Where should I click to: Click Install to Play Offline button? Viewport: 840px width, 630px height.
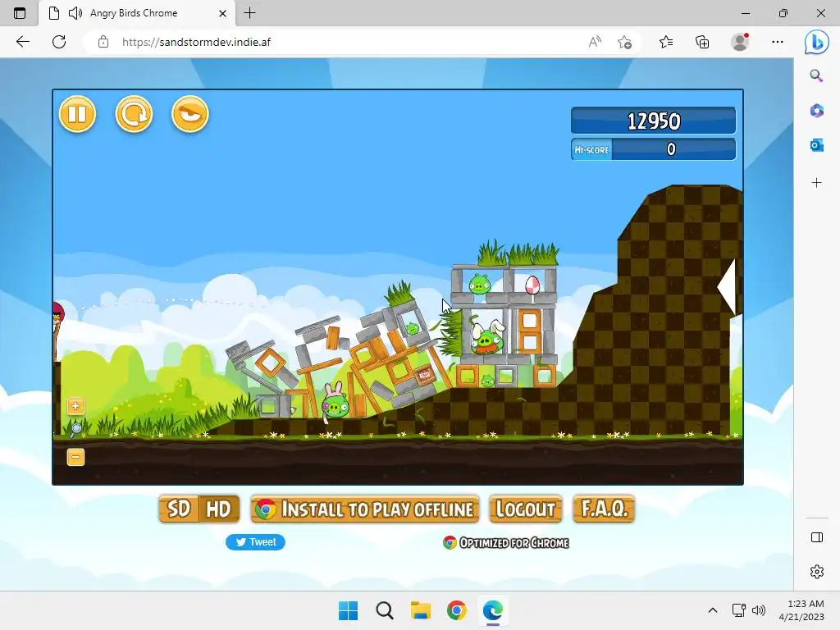[365, 509]
